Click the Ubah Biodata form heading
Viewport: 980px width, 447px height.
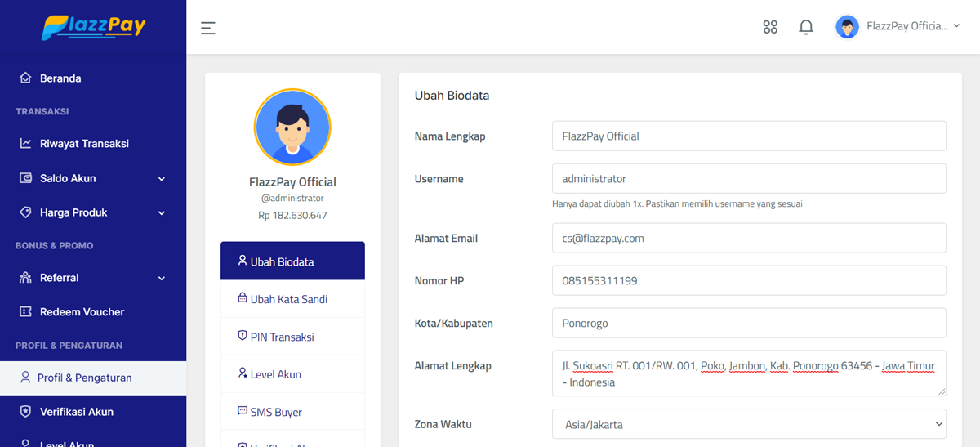(x=452, y=96)
